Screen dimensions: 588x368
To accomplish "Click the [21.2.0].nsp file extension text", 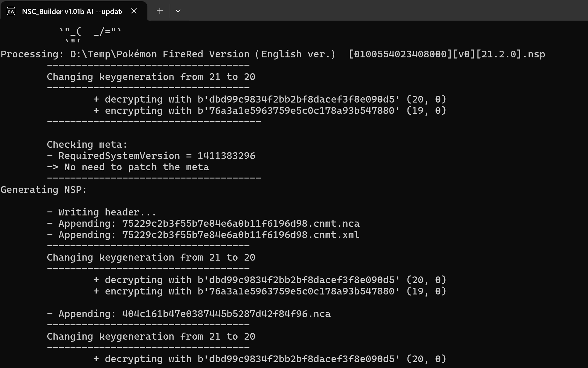I will tap(511, 54).
